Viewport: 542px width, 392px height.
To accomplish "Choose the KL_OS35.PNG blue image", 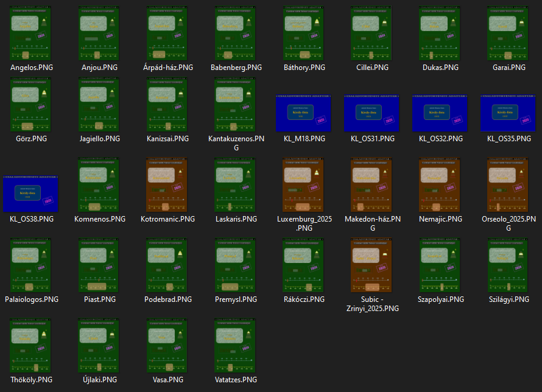I will coord(509,113).
